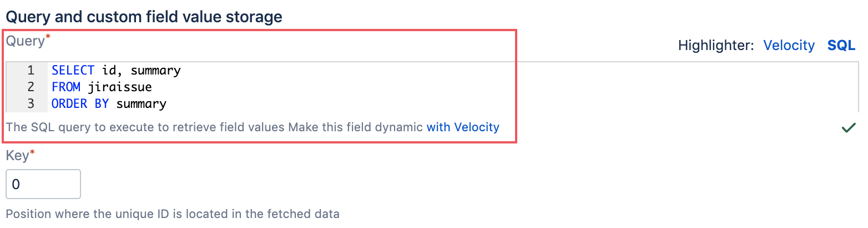
Task: Click the blue FROM keyword
Action: 66,87
